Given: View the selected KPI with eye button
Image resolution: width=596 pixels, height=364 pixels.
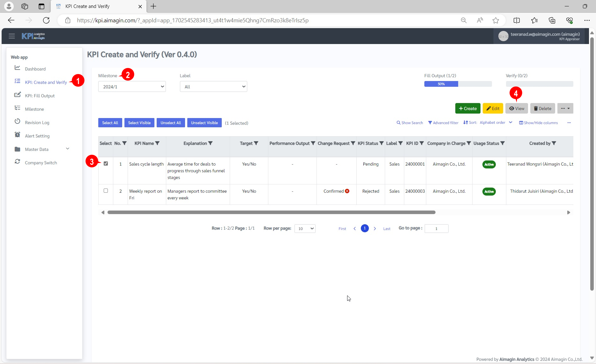Looking at the screenshot, I should (x=517, y=108).
